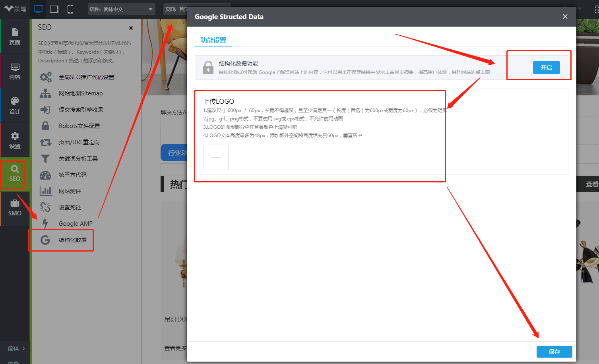Open the 页面 page selector dropdown

pos(175,9)
